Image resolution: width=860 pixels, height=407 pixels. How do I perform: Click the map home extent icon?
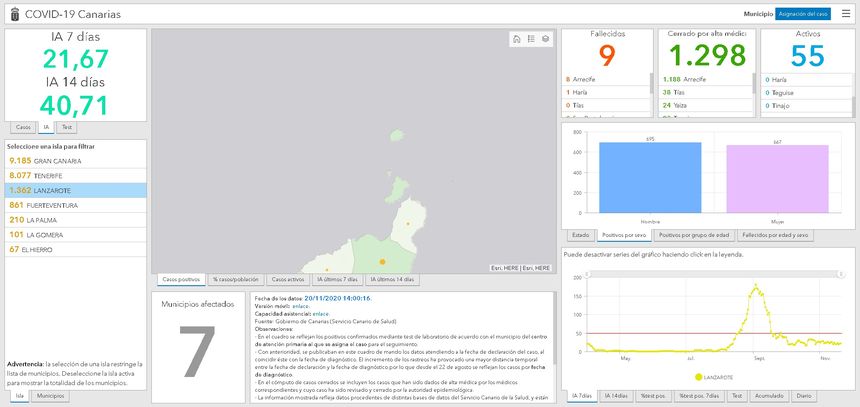(516, 39)
